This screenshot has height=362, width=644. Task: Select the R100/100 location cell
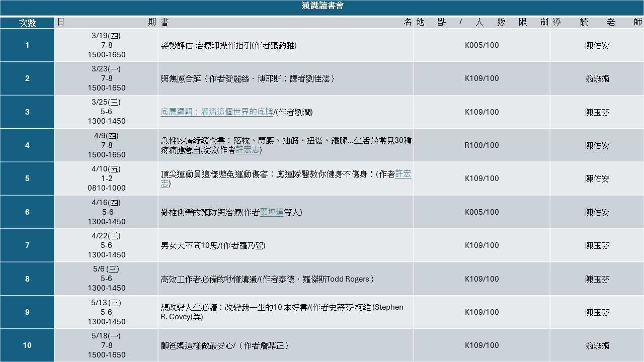click(481, 145)
